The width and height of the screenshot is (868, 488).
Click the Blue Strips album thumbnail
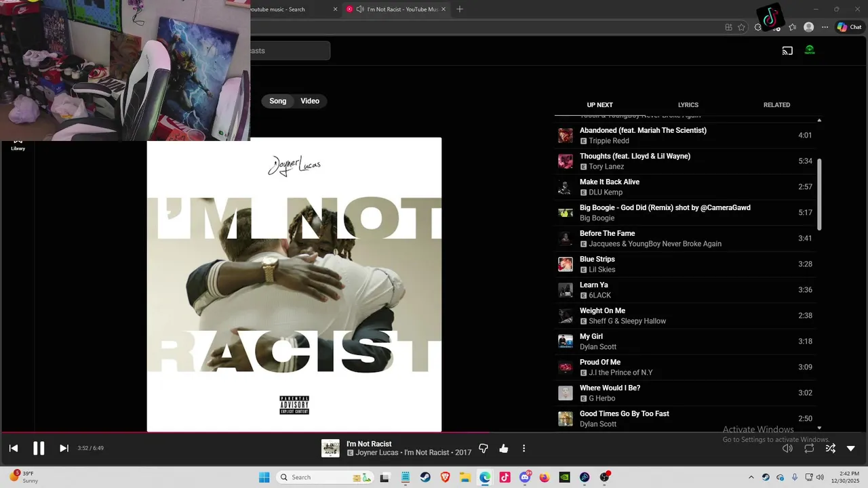point(565,264)
